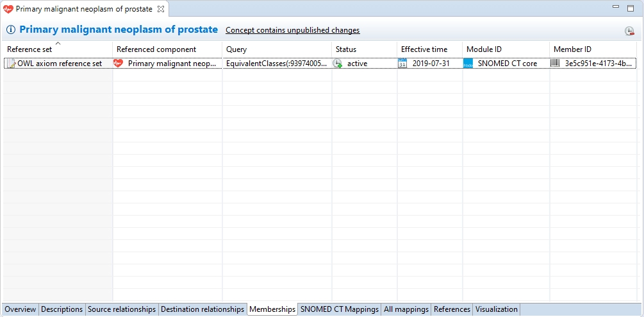Click the active status icon in the row
Image resolution: width=644 pixels, height=317 pixels.
(x=338, y=64)
